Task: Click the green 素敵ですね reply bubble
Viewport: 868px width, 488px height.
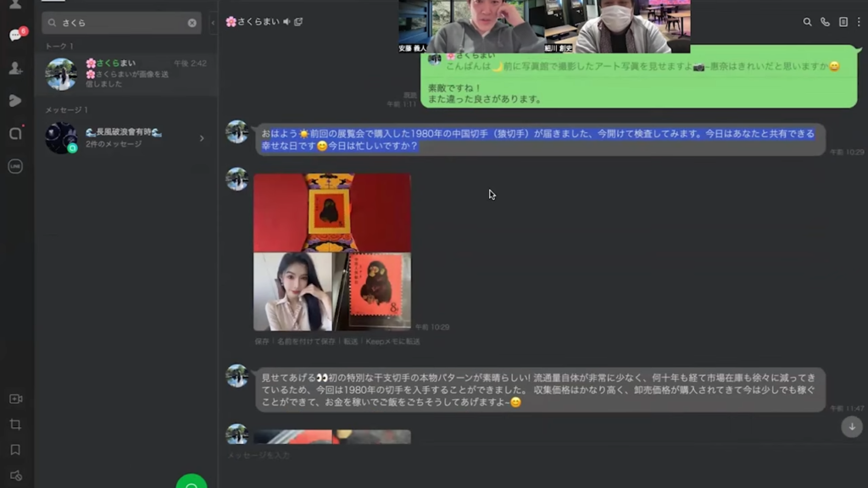Action: [639, 79]
